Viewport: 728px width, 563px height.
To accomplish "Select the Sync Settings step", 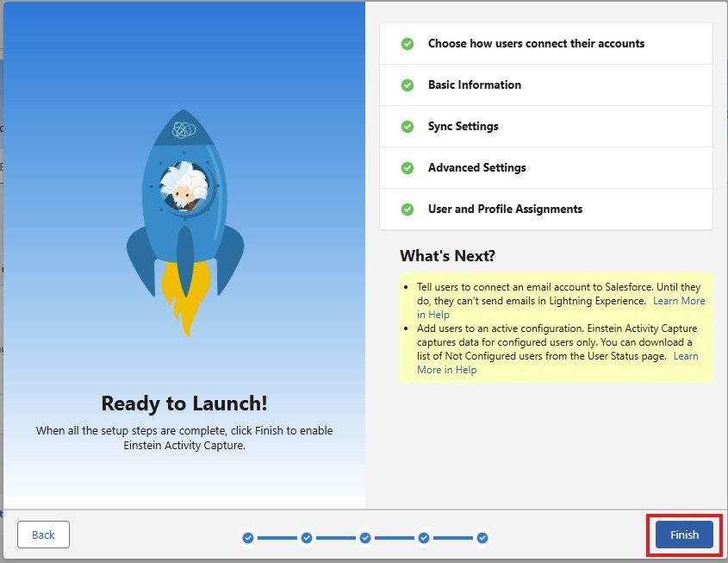I will 546,127.
